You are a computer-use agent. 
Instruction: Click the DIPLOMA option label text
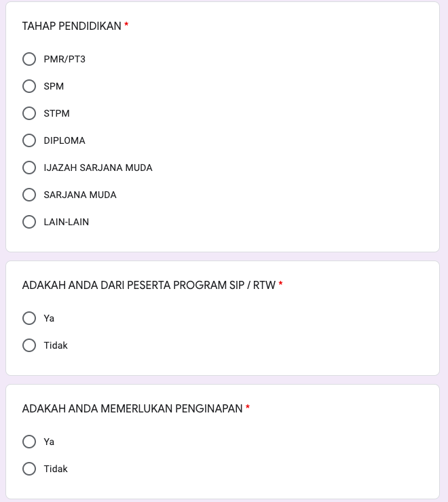(64, 140)
